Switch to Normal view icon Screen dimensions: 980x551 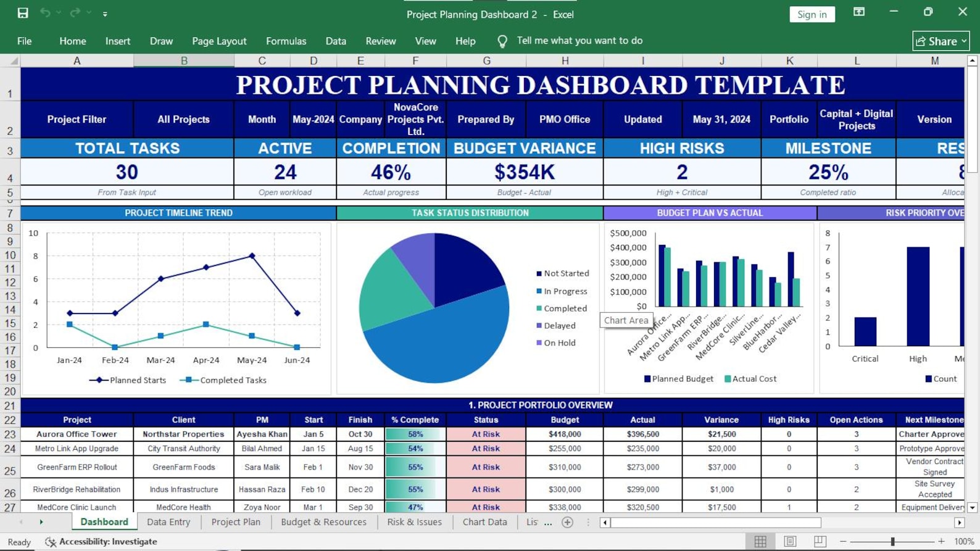(760, 541)
